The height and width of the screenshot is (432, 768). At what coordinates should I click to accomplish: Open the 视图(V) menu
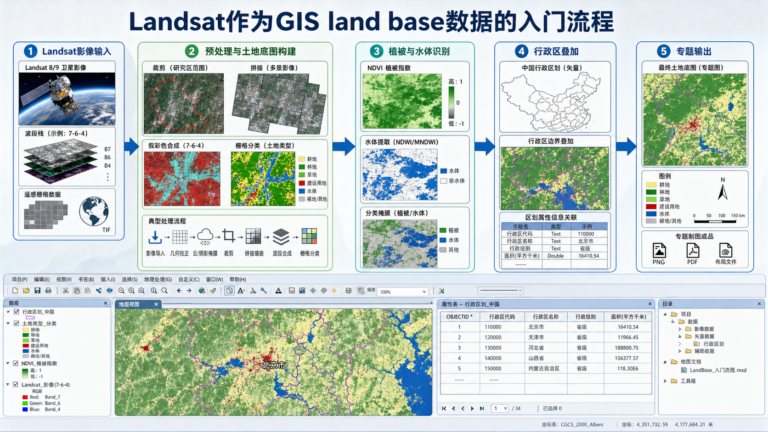click(x=64, y=279)
